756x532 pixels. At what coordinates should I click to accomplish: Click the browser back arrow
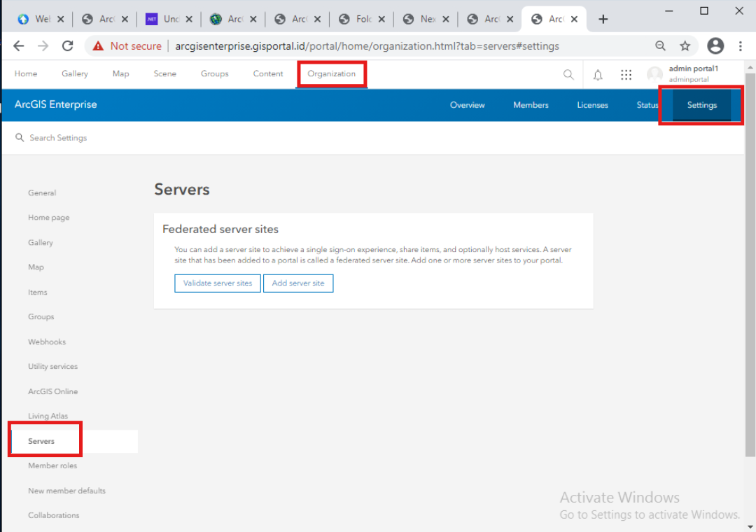19,45
